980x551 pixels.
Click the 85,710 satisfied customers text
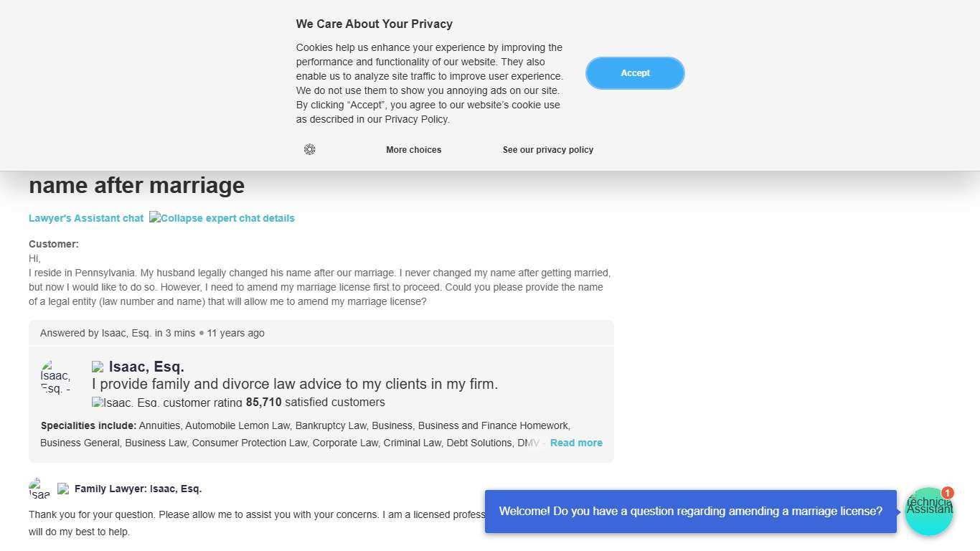315,402
